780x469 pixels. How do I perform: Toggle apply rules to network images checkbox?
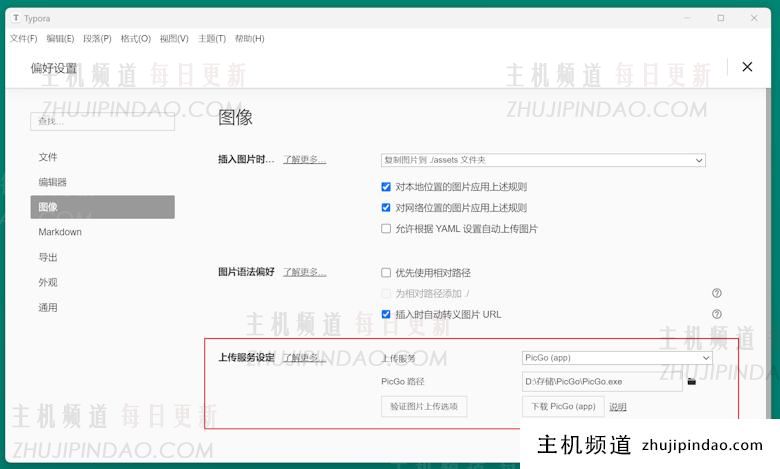[386, 207]
